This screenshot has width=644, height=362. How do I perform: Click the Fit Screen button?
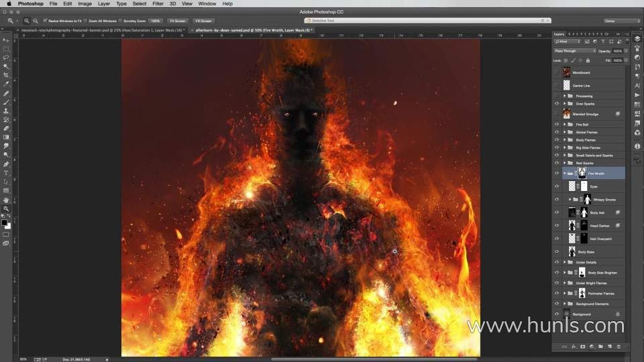(177, 21)
